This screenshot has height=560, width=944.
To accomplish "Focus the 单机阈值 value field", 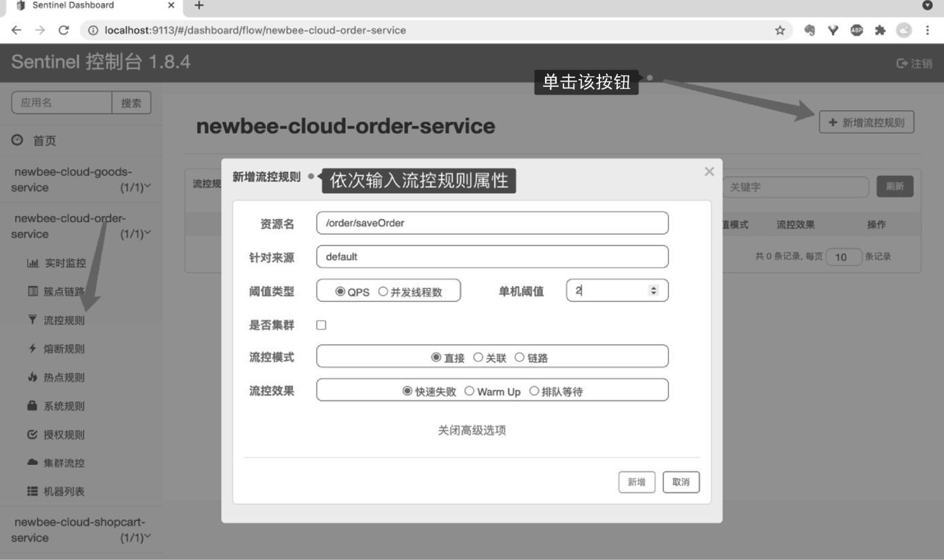I will tap(617, 290).
